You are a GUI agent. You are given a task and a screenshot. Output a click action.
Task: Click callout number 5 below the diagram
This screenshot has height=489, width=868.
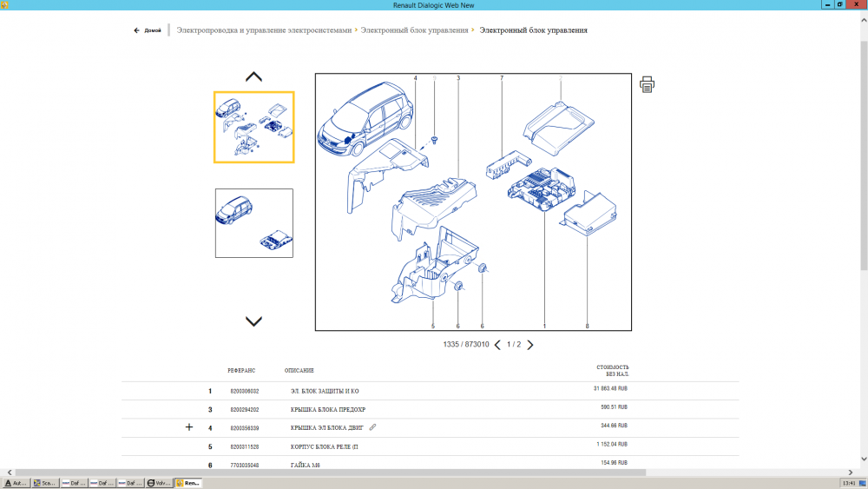433,327
